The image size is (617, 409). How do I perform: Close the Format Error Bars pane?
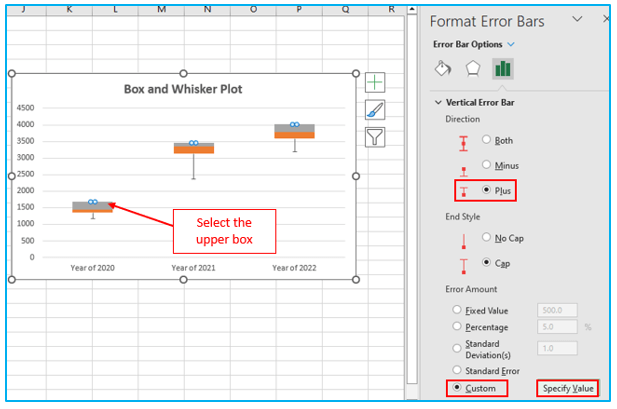tap(607, 19)
